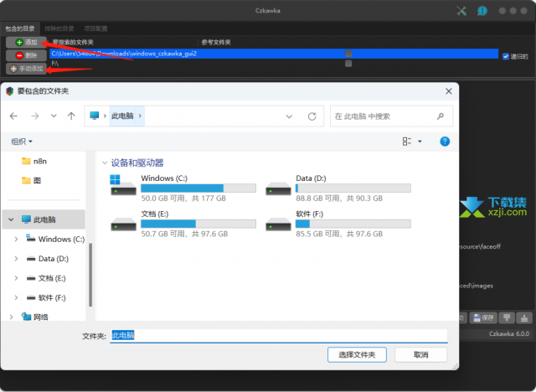This screenshot has height=392, width=536.
Task: Go forward using the dialog's right arrow
Action: 35,116
